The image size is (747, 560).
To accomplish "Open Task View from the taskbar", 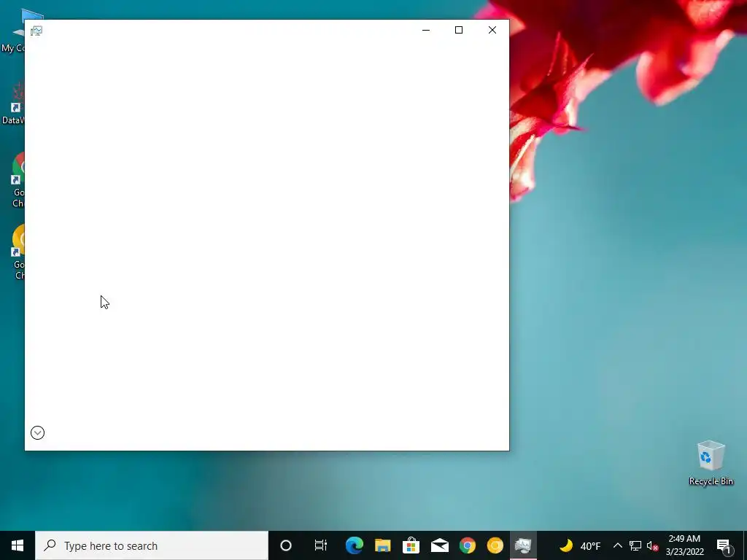I will pyautogui.click(x=321, y=545).
